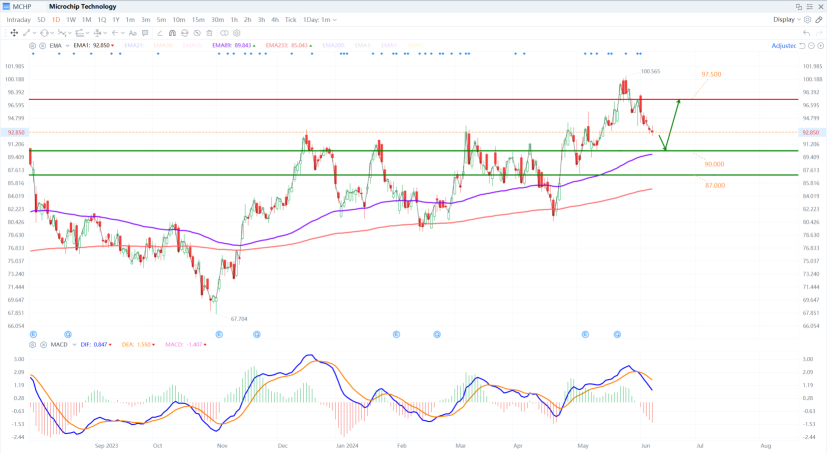Toggle EMA21 line visibility
This screenshot has width=827, height=454.
point(134,46)
